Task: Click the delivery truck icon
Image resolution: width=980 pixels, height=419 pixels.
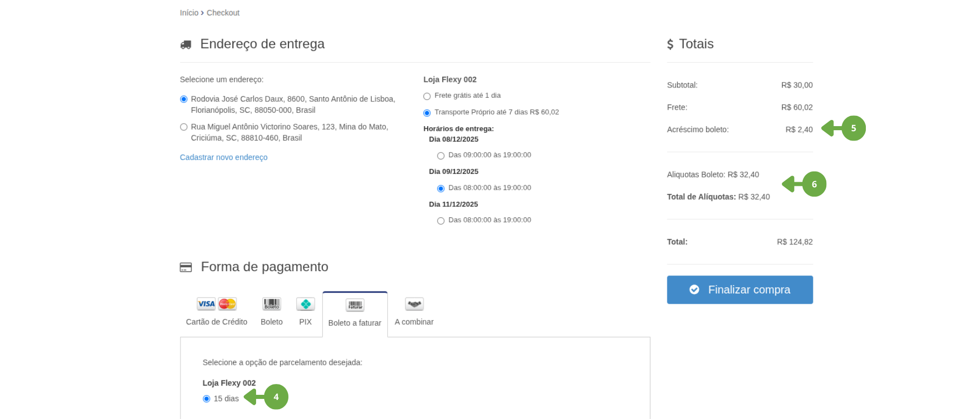Action: tap(186, 45)
